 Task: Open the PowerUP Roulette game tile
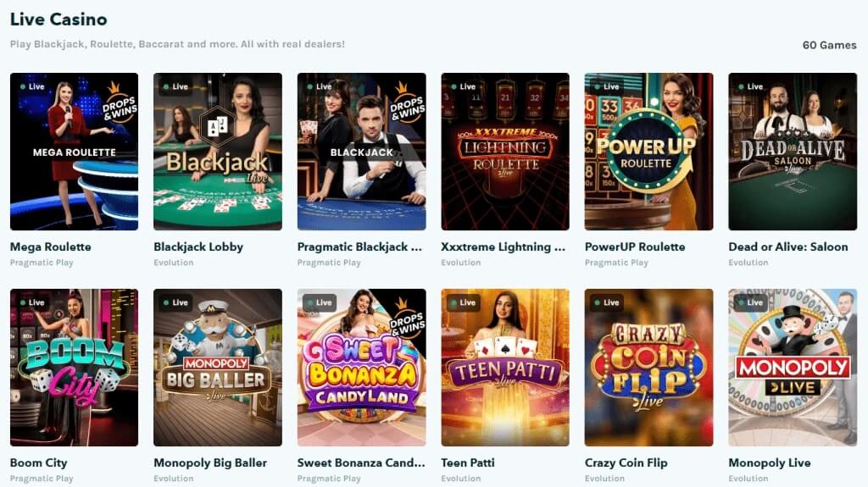[648, 152]
